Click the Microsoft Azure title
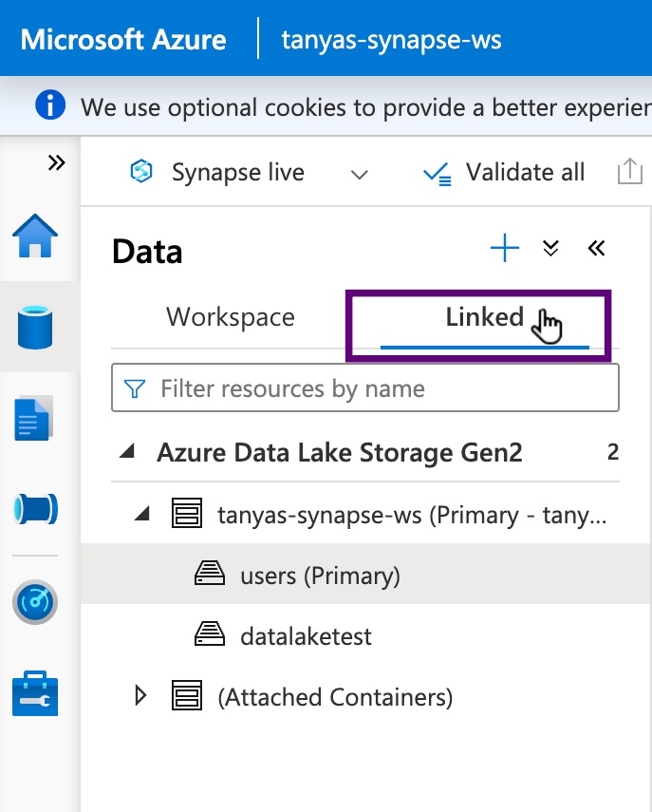 (x=123, y=39)
